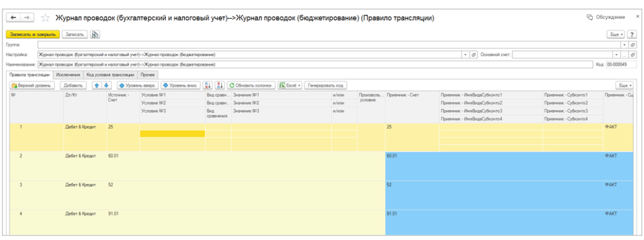The width and height of the screenshot is (644, 240).
Task: Sort the rule rows descending
Action: (220, 85)
